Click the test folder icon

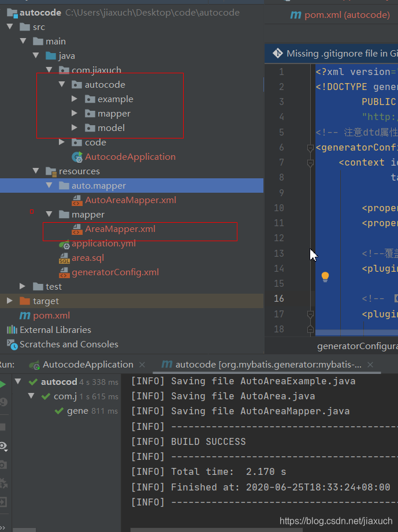pyautogui.click(x=38, y=287)
